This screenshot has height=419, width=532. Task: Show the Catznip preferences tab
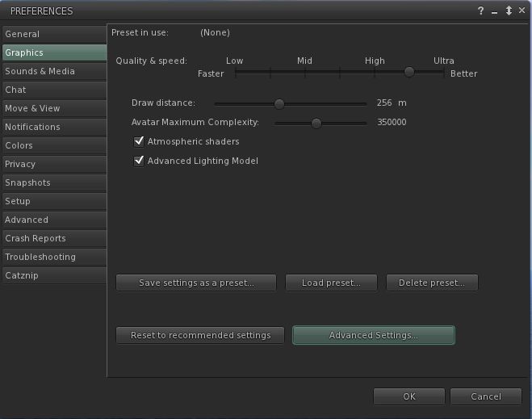(x=53, y=275)
